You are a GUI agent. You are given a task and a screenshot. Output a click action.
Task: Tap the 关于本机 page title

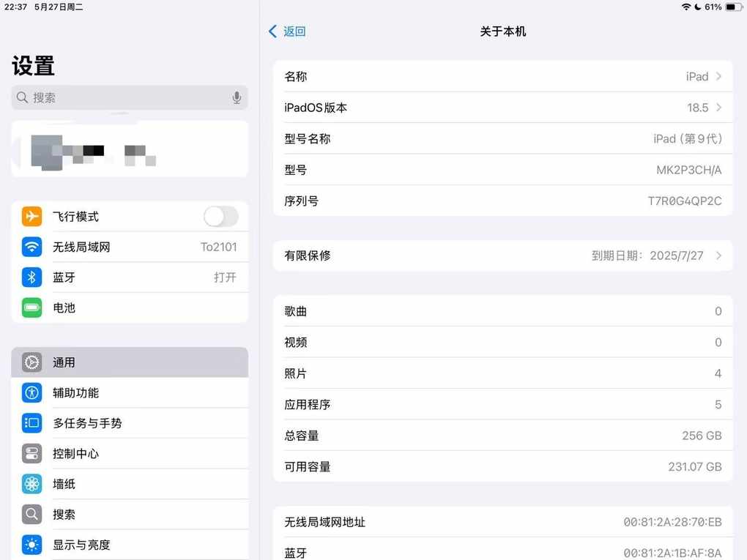pyautogui.click(x=503, y=31)
